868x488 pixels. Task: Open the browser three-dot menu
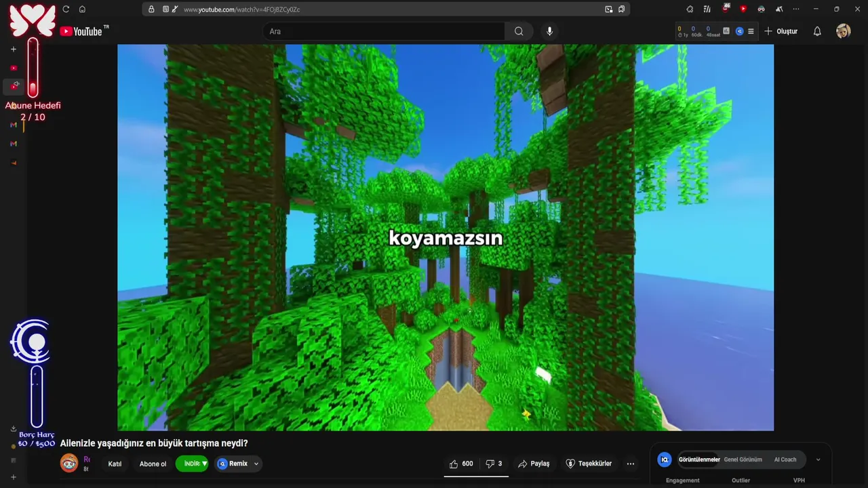(x=796, y=9)
